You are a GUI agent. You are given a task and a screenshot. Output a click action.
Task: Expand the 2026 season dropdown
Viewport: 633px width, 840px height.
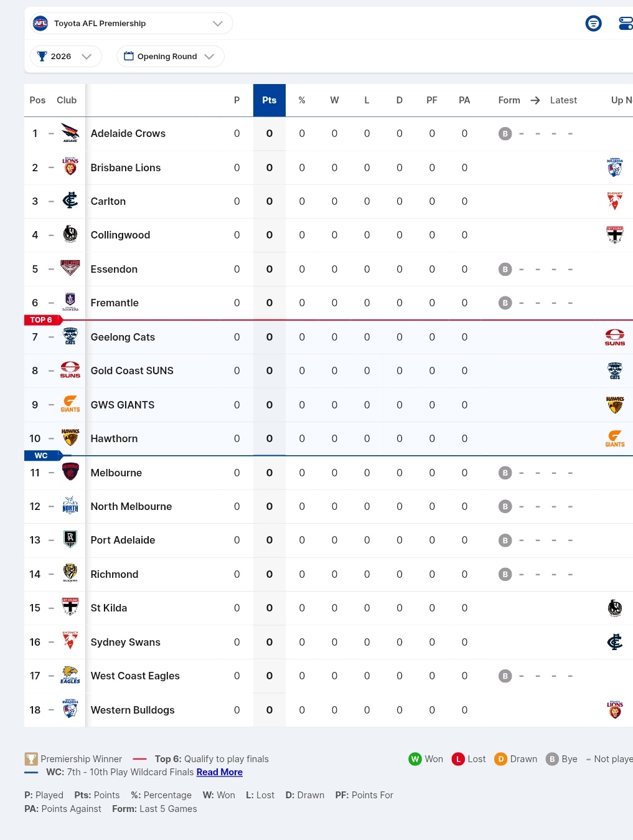65,57
